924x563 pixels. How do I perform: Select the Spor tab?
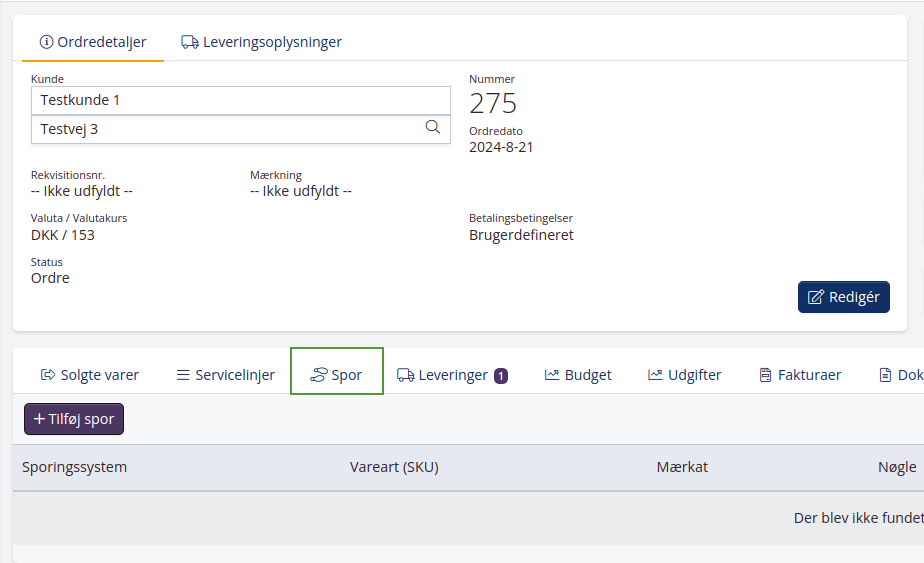click(x=337, y=375)
